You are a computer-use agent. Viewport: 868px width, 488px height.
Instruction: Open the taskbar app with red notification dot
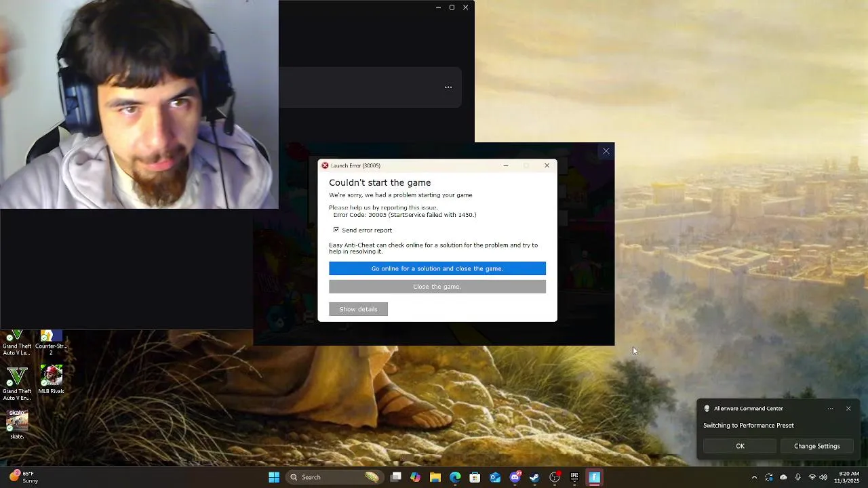[555, 477]
